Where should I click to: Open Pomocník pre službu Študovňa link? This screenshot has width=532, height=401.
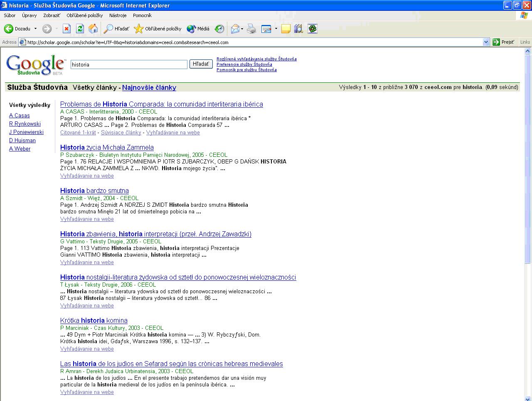tap(246, 70)
